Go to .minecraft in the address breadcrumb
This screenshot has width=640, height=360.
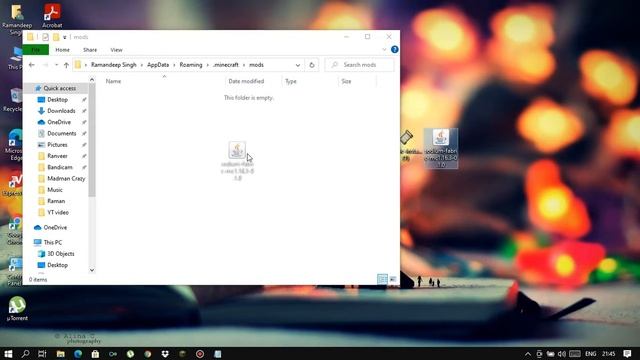[x=225, y=65]
